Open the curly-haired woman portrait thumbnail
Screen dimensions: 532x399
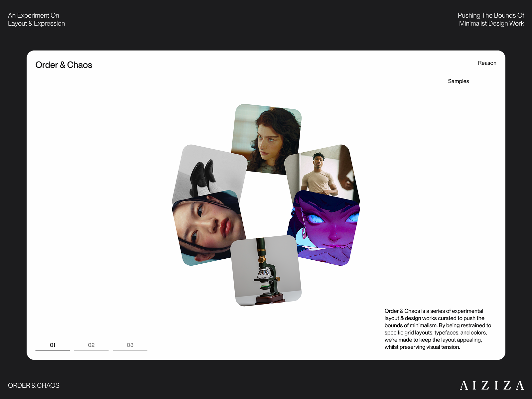[x=266, y=139]
